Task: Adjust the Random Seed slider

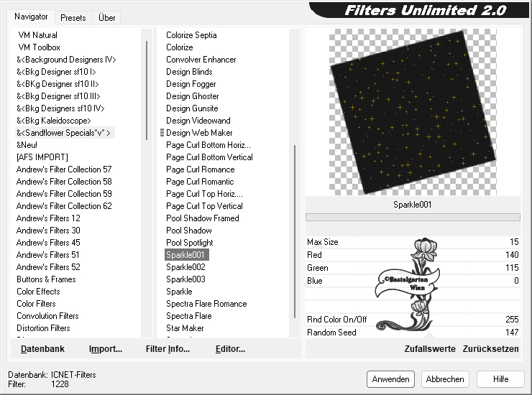Action: pyautogui.click(x=413, y=332)
